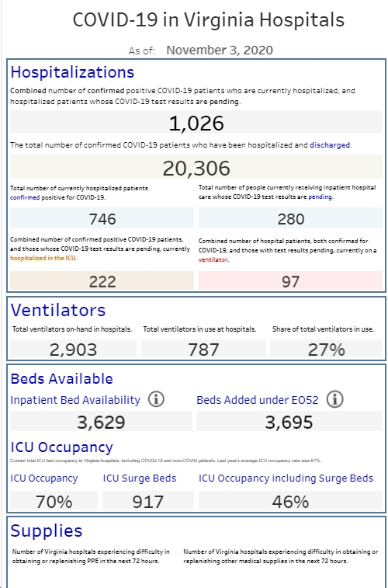This screenshot has height=588, width=388.
Task: Click the blue 'confirmed' link text
Action: pos(25,197)
